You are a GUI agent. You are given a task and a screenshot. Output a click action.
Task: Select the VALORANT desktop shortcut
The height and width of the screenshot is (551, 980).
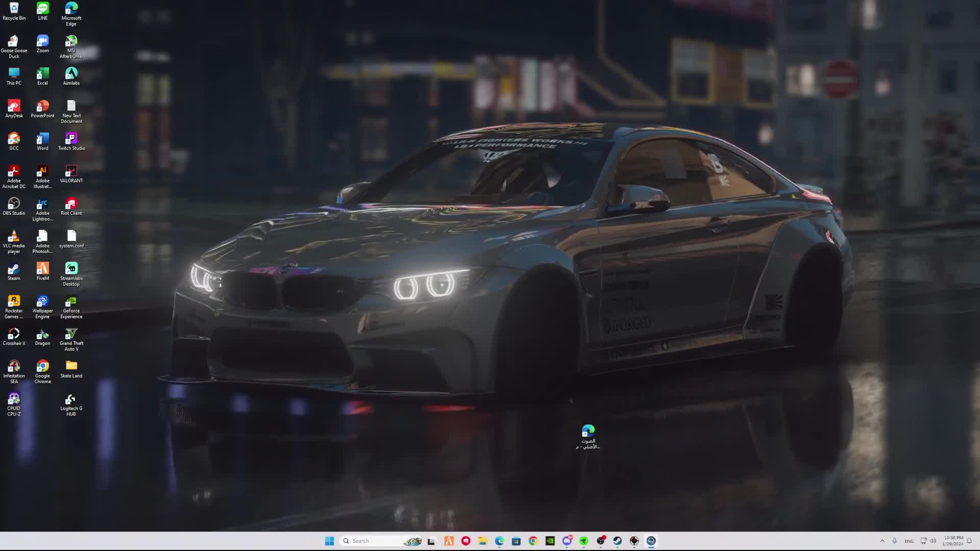pyautogui.click(x=71, y=174)
